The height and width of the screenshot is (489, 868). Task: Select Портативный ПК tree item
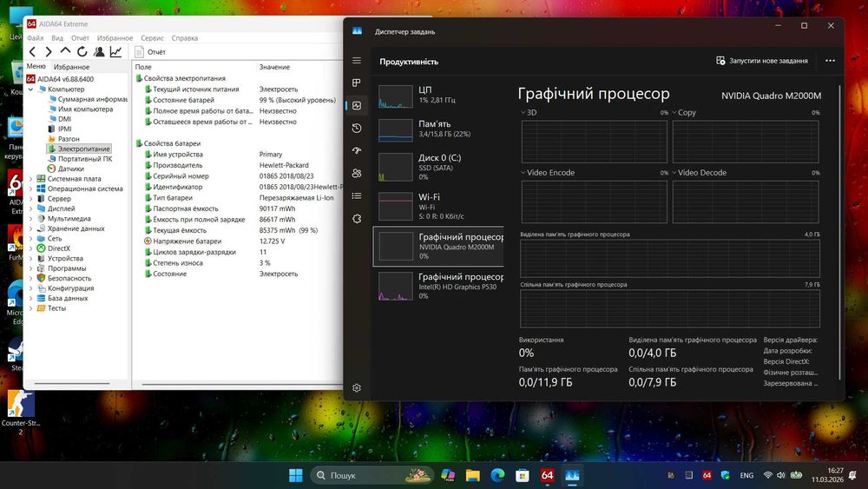80,159
